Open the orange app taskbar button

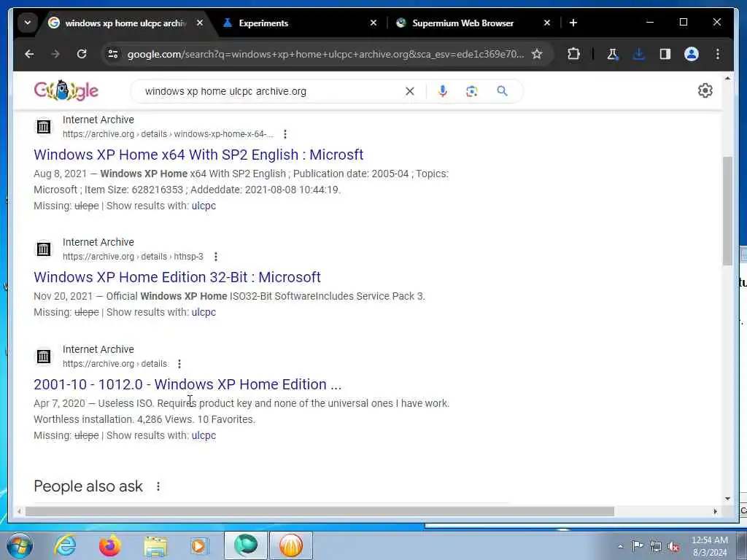[x=291, y=545]
